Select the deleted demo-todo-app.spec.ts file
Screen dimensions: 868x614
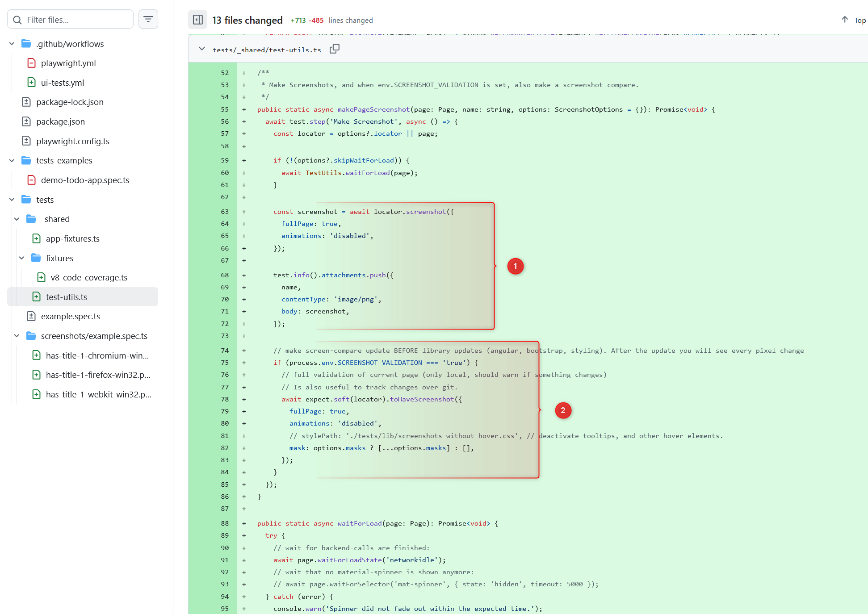coord(85,180)
